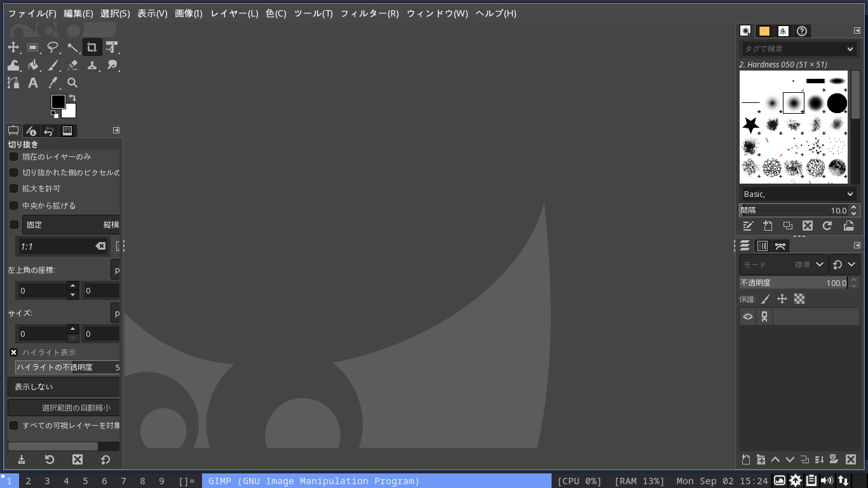Screen dimensions: 868x488
Task: Tick the 固定 aspect ratio checkbox
Action: click(14, 224)
